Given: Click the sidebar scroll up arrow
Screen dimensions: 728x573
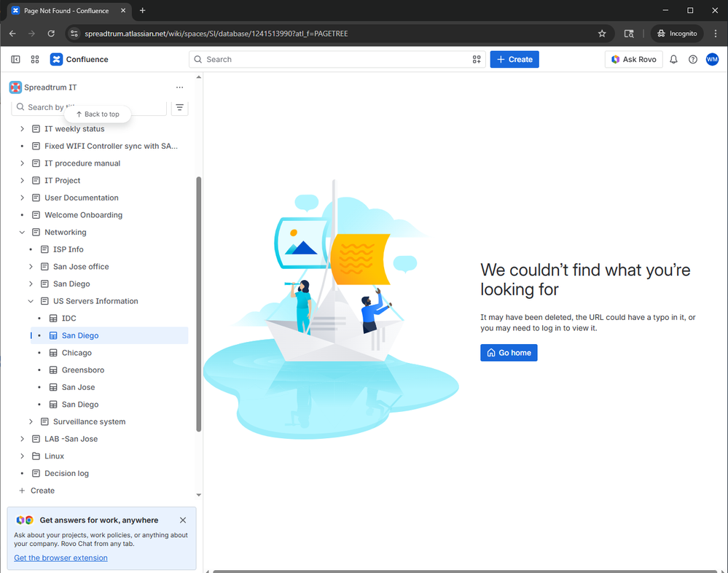Looking at the screenshot, I should coord(199,77).
